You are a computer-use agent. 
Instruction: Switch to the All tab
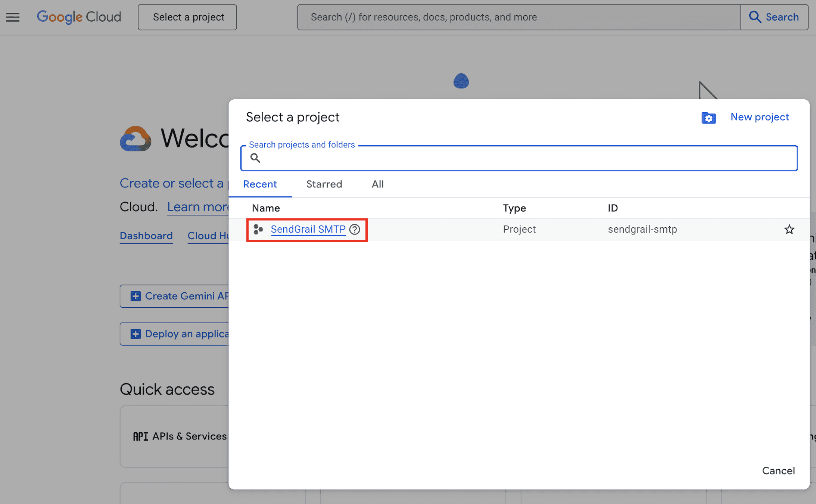377,184
